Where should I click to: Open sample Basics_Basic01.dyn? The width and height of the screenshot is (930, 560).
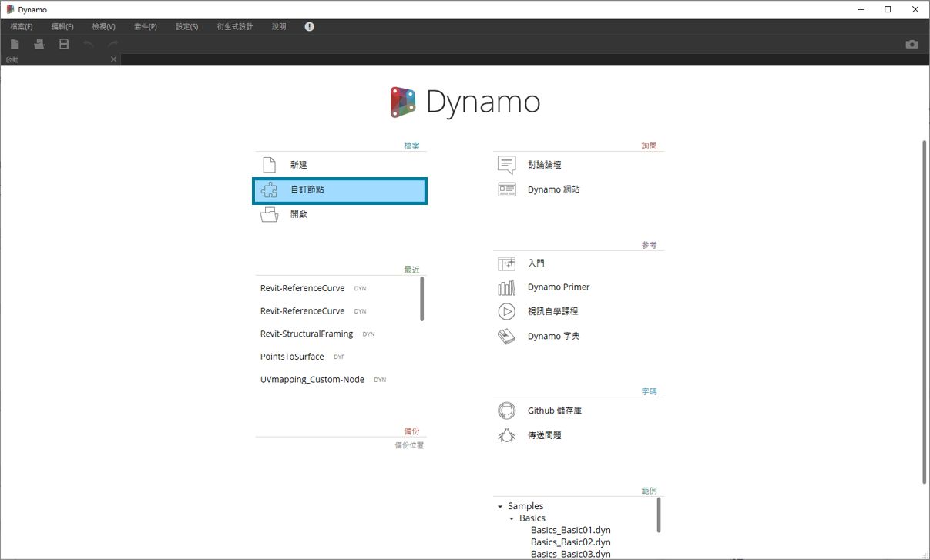[x=570, y=530]
